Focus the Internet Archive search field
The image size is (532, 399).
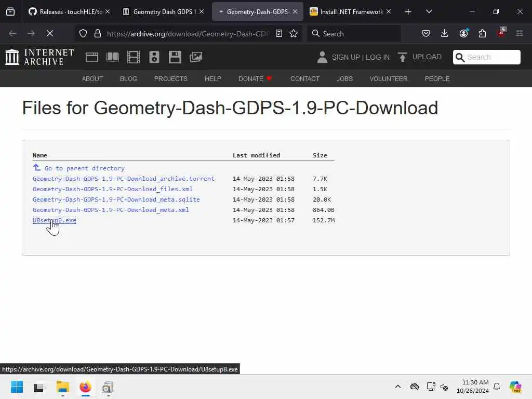point(486,57)
